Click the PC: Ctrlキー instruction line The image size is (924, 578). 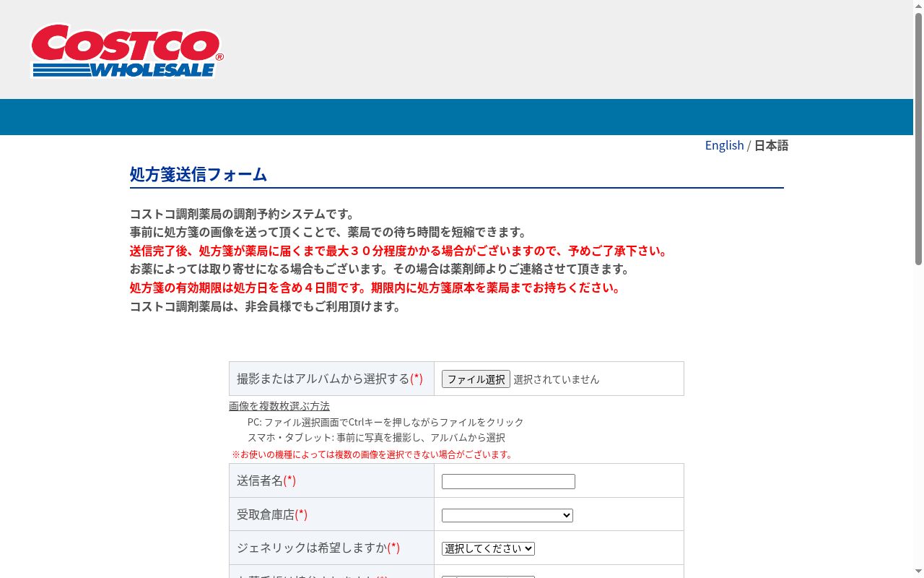pyautogui.click(x=385, y=422)
